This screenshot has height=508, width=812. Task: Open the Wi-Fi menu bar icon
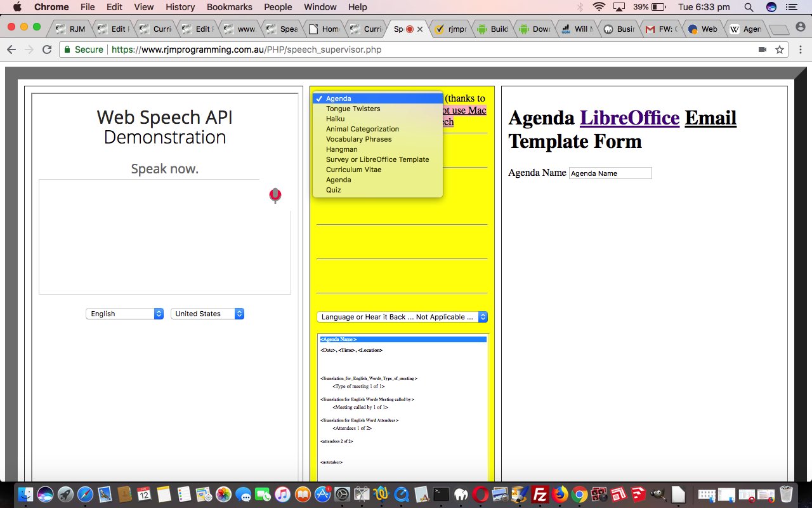(x=598, y=8)
